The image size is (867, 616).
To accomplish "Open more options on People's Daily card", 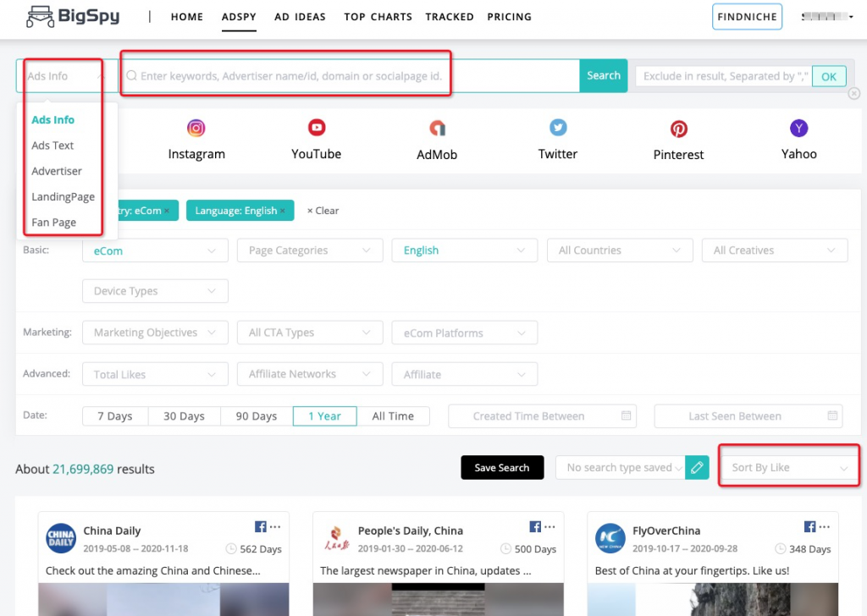I will (x=549, y=526).
